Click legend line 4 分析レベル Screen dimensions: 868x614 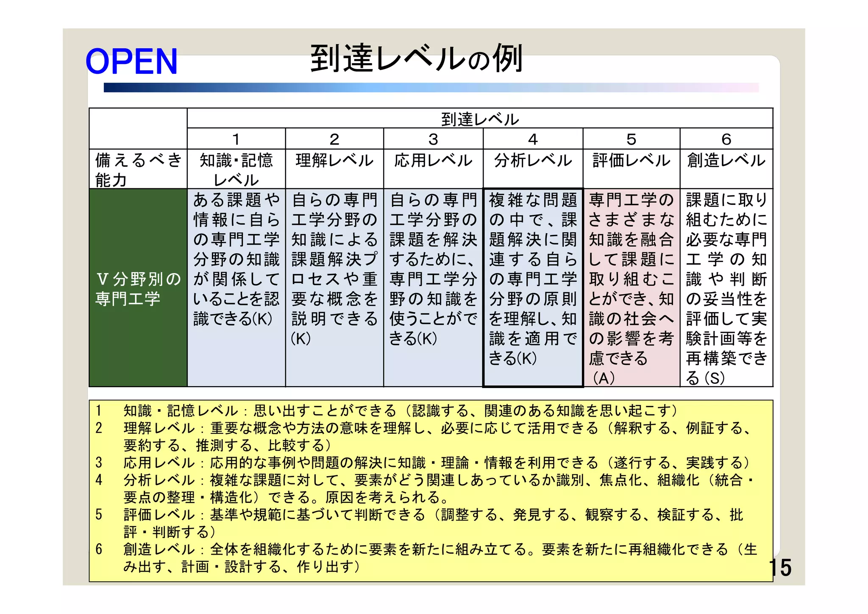[425, 488]
